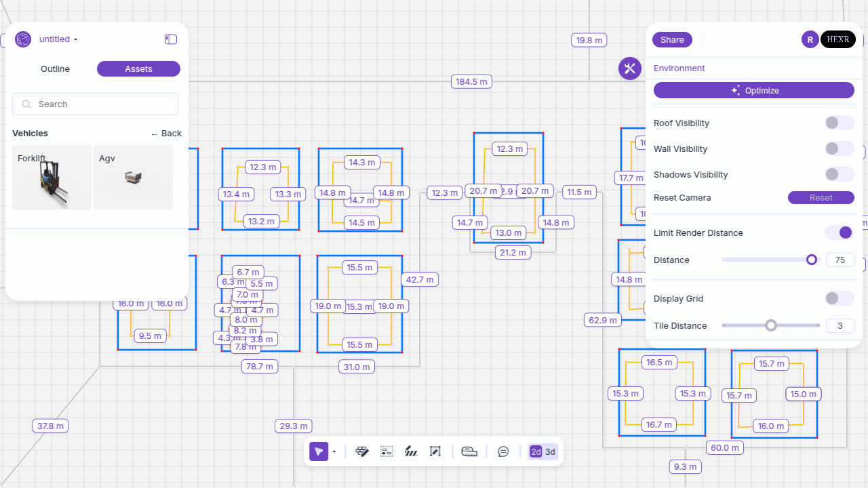Select the cursor pointer tool
Viewport: 868px width, 488px height.
tap(319, 451)
